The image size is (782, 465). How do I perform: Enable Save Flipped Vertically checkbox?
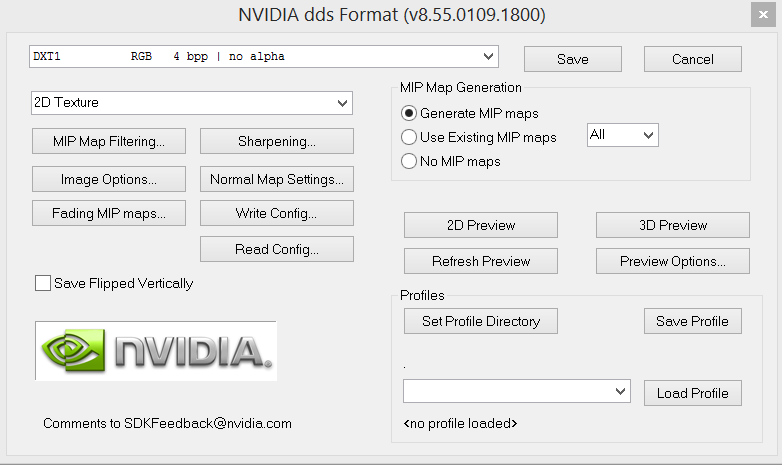pos(43,283)
